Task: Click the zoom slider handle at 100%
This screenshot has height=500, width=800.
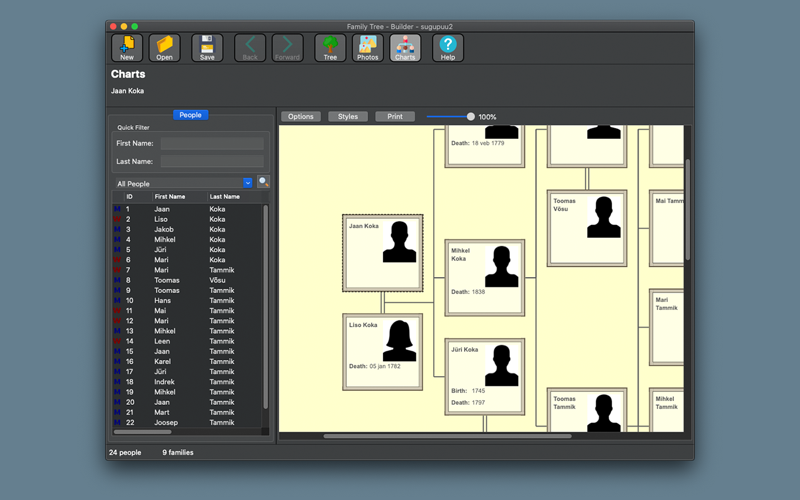Action: (x=470, y=117)
